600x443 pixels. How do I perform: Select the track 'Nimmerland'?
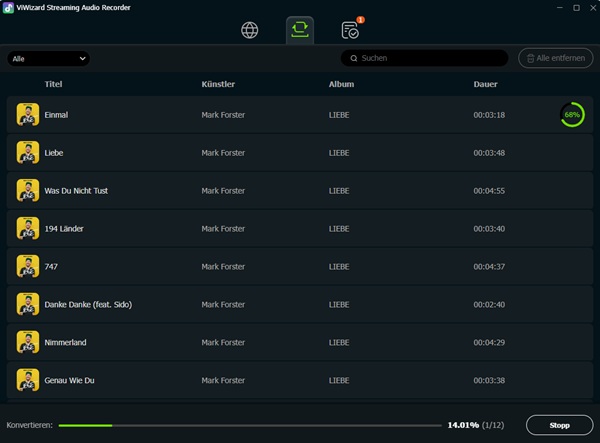(65, 342)
